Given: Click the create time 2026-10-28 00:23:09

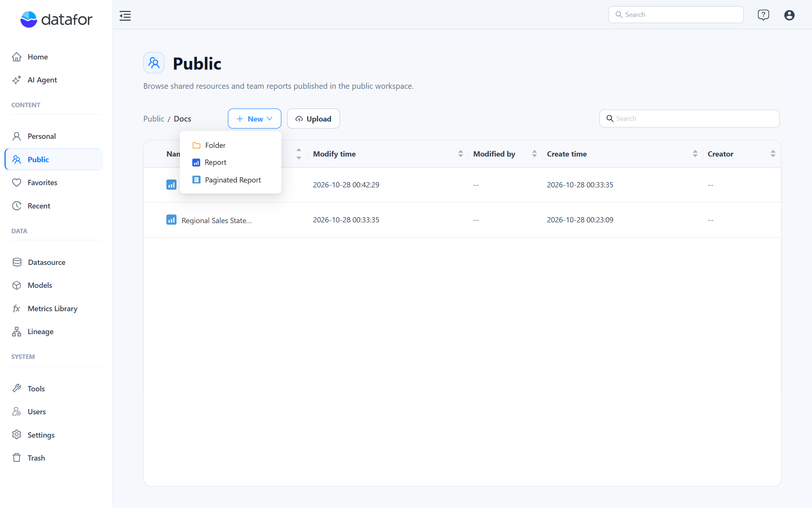Looking at the screenshot, I should click(580, 220).
